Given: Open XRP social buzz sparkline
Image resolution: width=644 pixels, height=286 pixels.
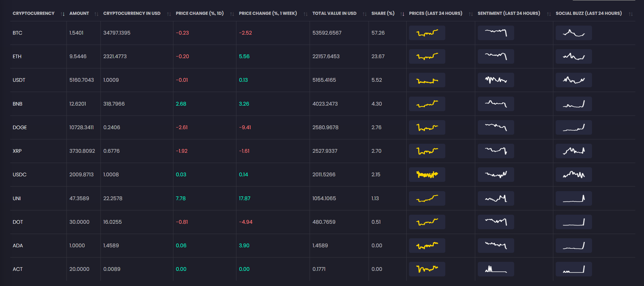Looking at the screenshot, I should 574,151.
